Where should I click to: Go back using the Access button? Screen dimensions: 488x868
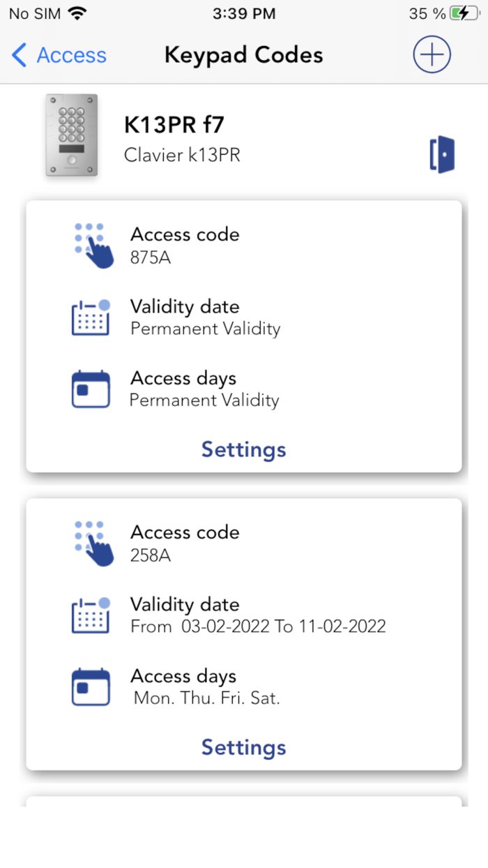pyautogui.click(x=58, y=54)
